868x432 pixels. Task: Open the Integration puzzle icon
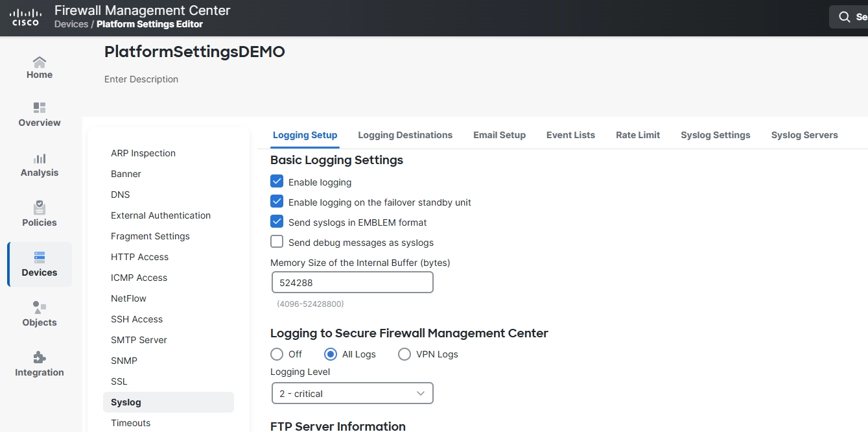[40, 357]
